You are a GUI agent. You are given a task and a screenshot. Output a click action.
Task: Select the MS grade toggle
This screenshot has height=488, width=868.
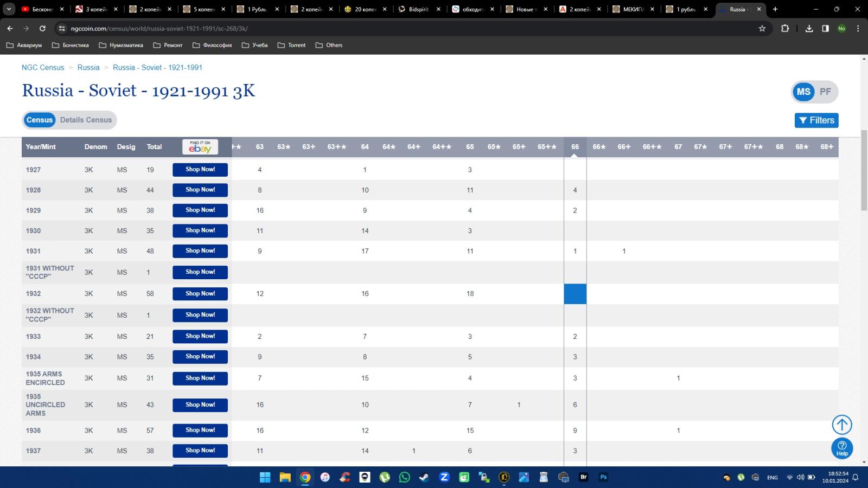803,92
